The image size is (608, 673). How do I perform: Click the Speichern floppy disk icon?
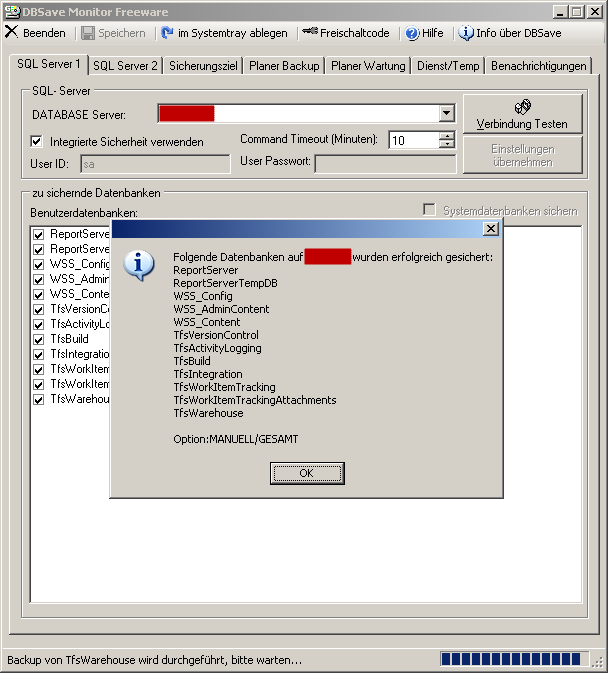click(x=88, y=33)
